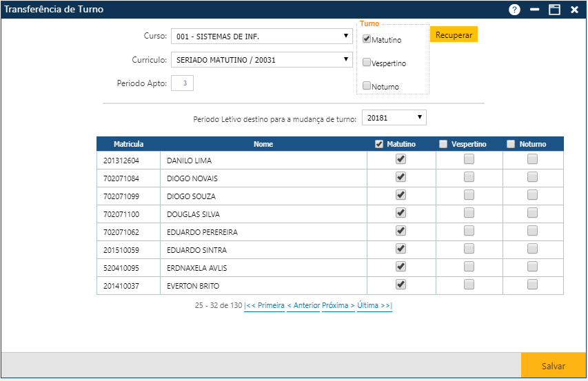The height and width of the screenshot is (381, 588).
Task: Uncheck Matutino in the Turno group
Action: (x=367, y=39)
